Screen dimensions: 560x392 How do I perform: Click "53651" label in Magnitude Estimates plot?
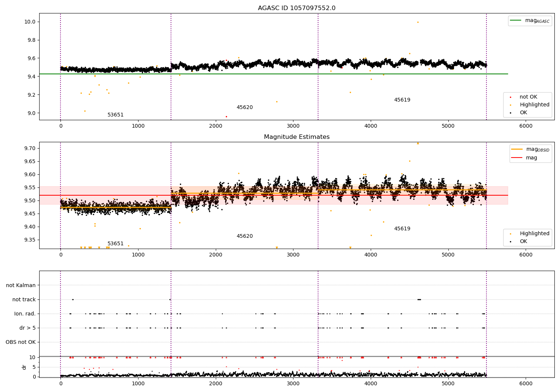[x=115, y=244]
